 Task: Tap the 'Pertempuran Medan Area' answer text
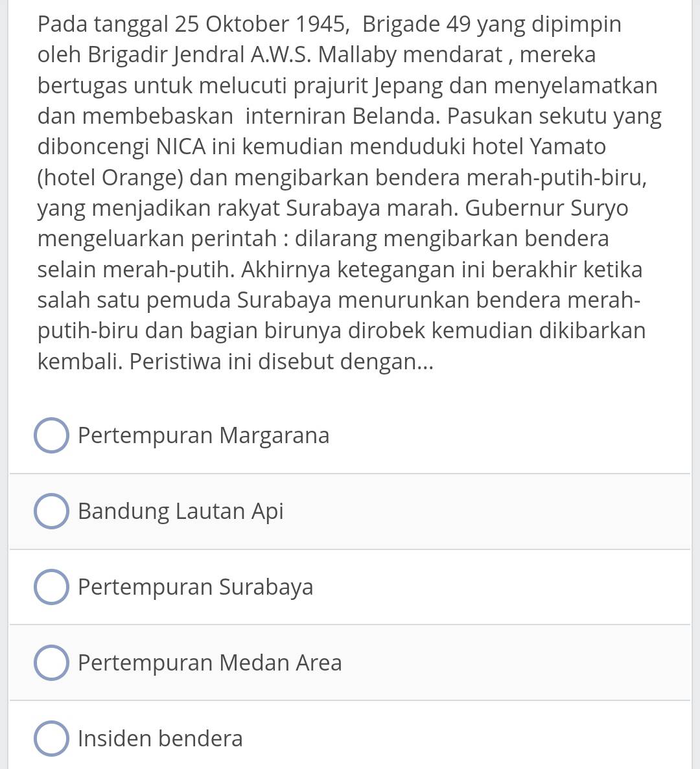tap(209, 663)
